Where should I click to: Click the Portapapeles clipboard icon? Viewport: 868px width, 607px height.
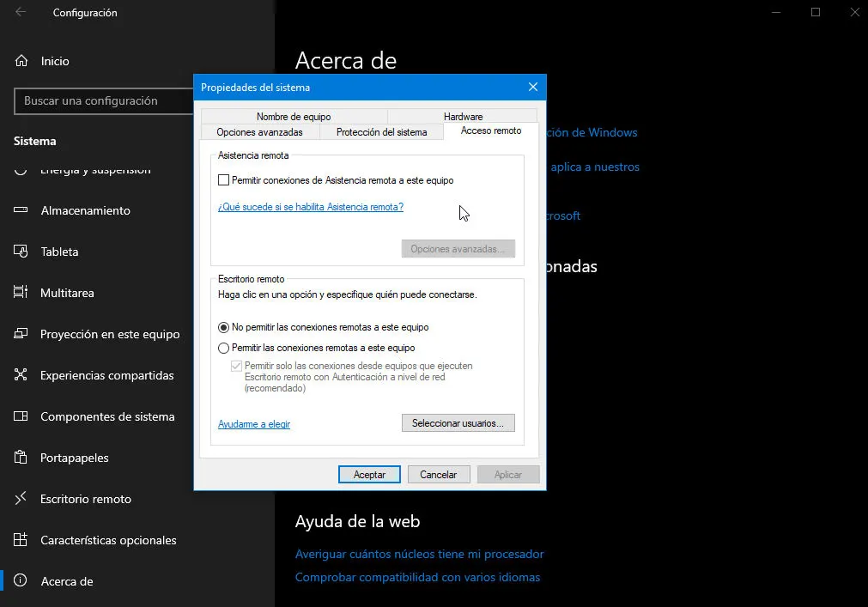click(21, 457)
